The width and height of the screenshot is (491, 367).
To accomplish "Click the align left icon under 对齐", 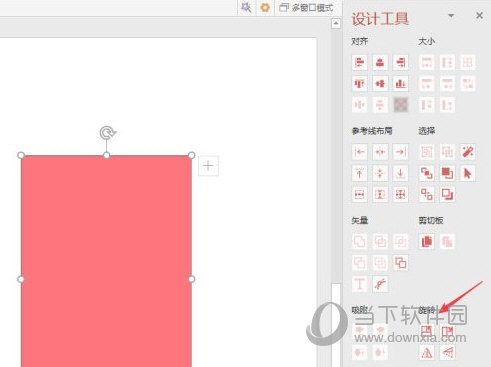I will (359, 62).
